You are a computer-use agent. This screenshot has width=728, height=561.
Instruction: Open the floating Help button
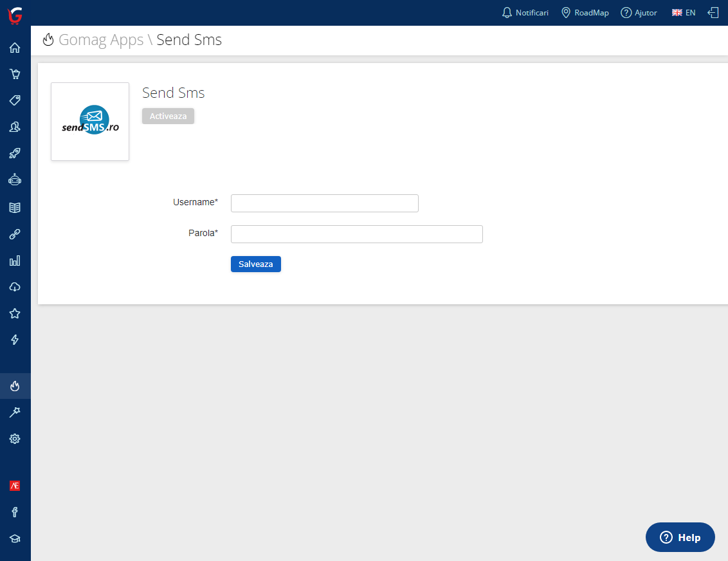(680, 537)
